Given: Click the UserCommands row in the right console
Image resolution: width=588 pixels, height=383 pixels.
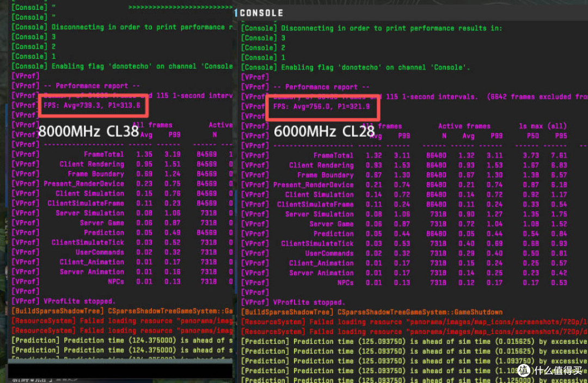Looking at the screenshot, I should tap(404, 253).
